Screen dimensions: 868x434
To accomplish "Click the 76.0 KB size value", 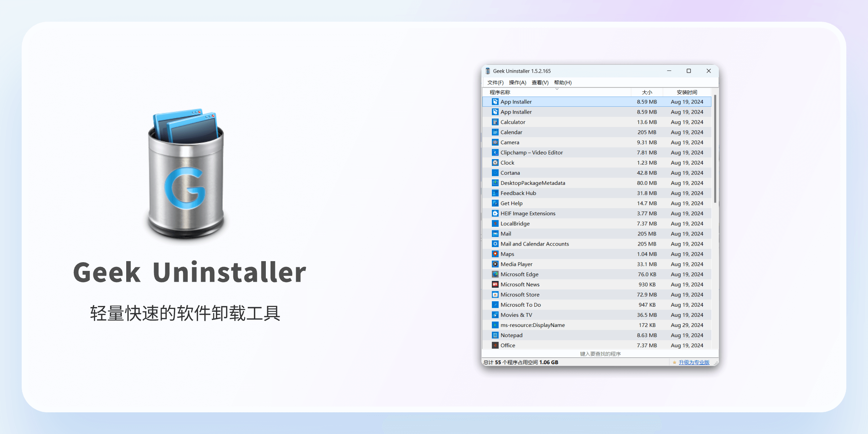I will [x=647, y=274].
